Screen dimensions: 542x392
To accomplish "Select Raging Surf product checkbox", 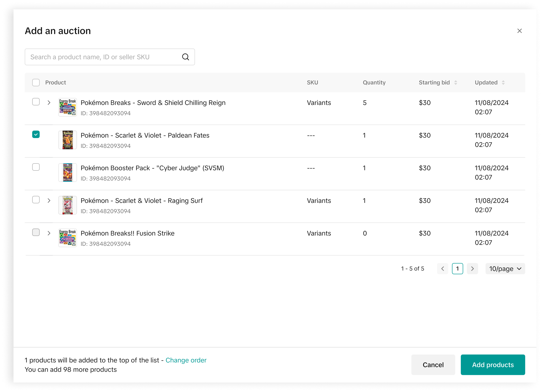I will (36, 200).
